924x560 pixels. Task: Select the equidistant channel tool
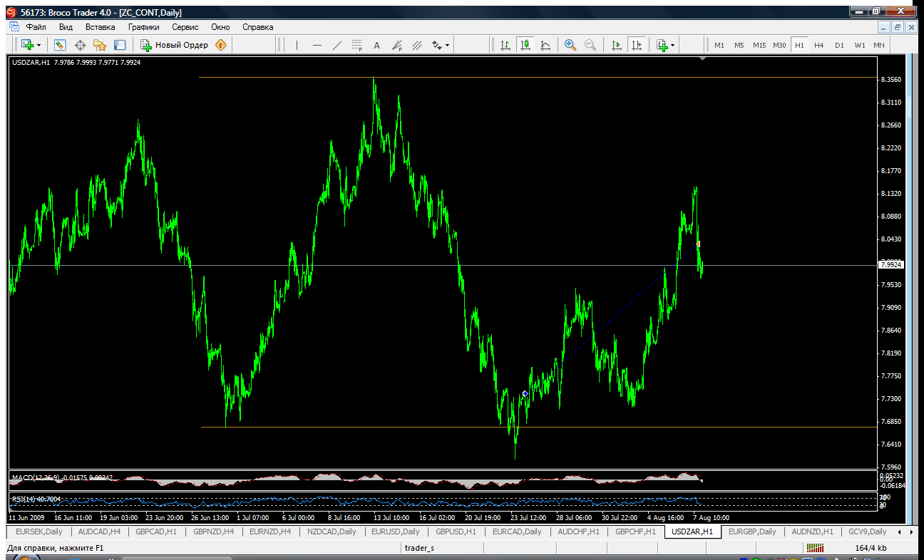click(417, 45)
